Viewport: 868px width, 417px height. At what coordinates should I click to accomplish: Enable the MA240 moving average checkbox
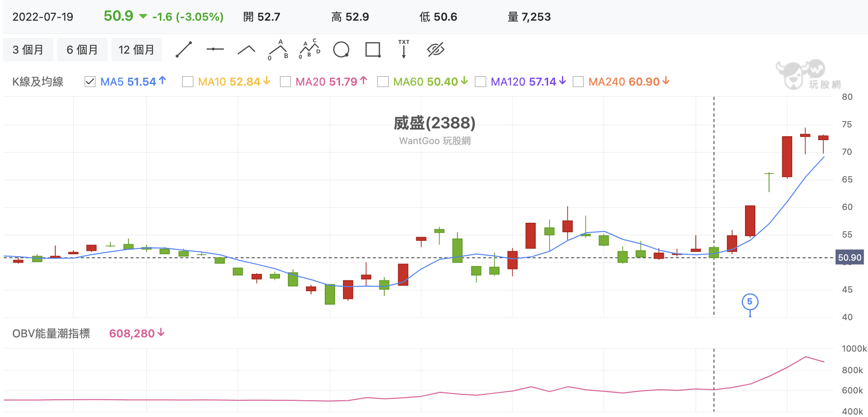[578, 82]
